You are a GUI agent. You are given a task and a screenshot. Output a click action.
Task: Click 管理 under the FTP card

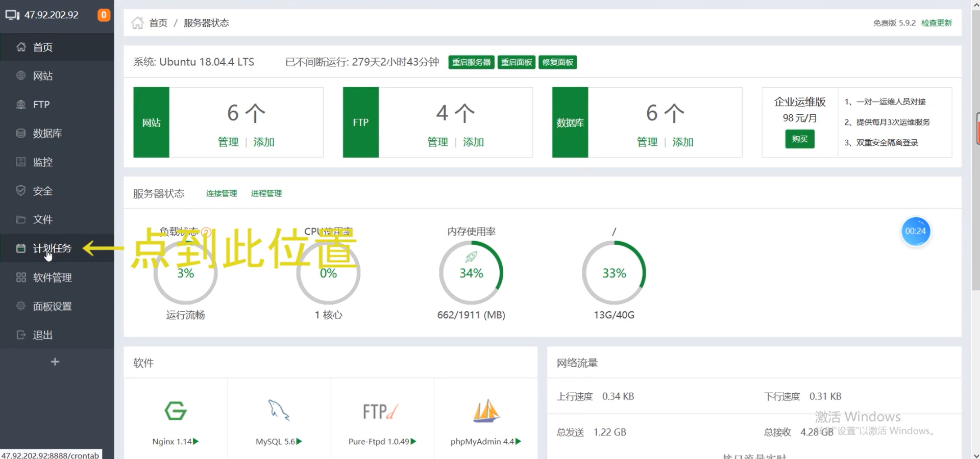[437, 142]
